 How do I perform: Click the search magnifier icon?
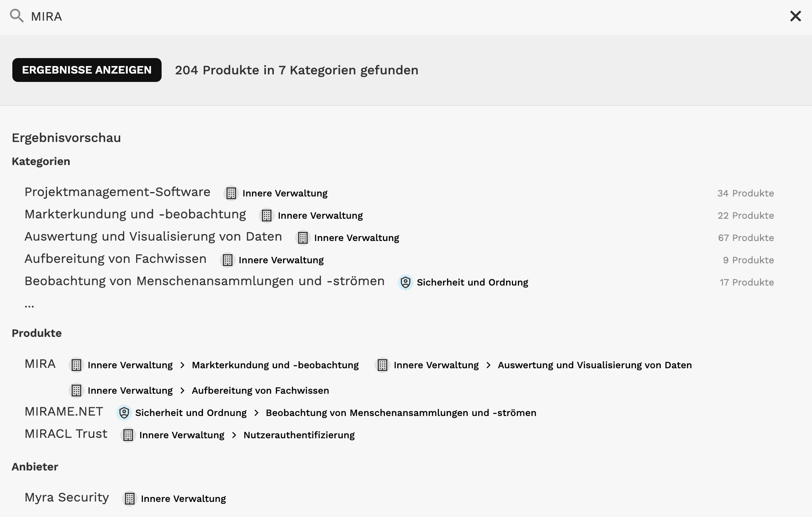click(x=16, y=16)
